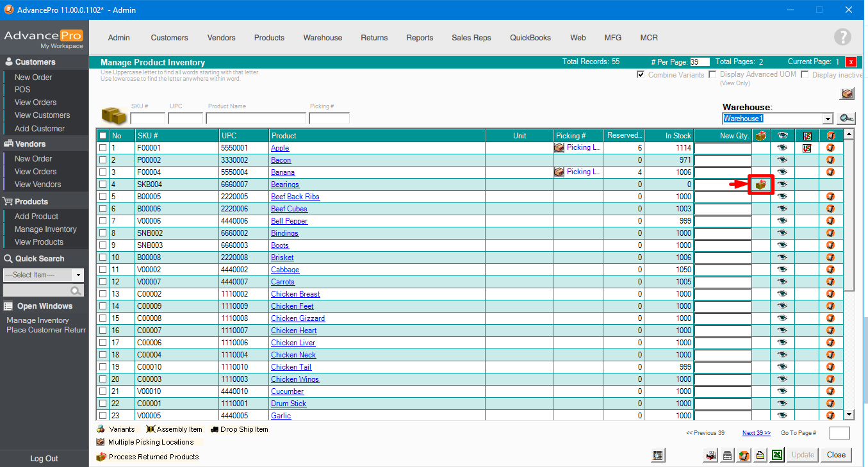Click the grid magnifier icon at bottom
This screenshot has width=868, height=467.
coord(657,455)
